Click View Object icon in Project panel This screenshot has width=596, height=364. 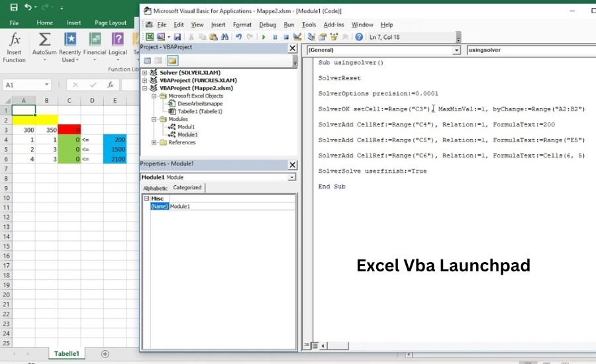[x=158, y=60]
